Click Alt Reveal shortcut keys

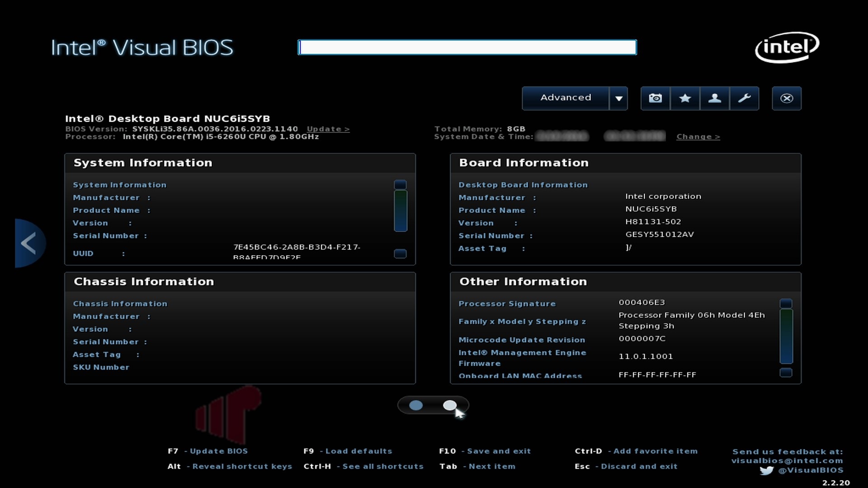[x=230, y=466]
